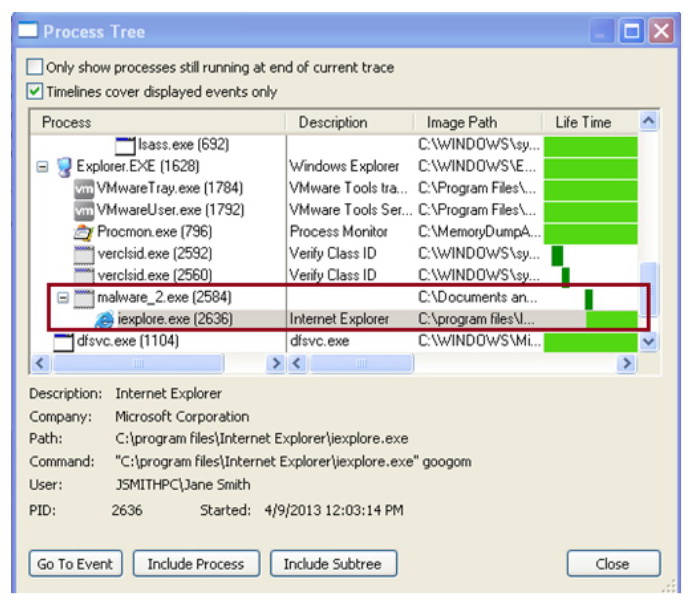The height and width of the screenshot is (603, 691).
Task: Click the Description pane horizontal scroll thumb
Action: point(361,364)
